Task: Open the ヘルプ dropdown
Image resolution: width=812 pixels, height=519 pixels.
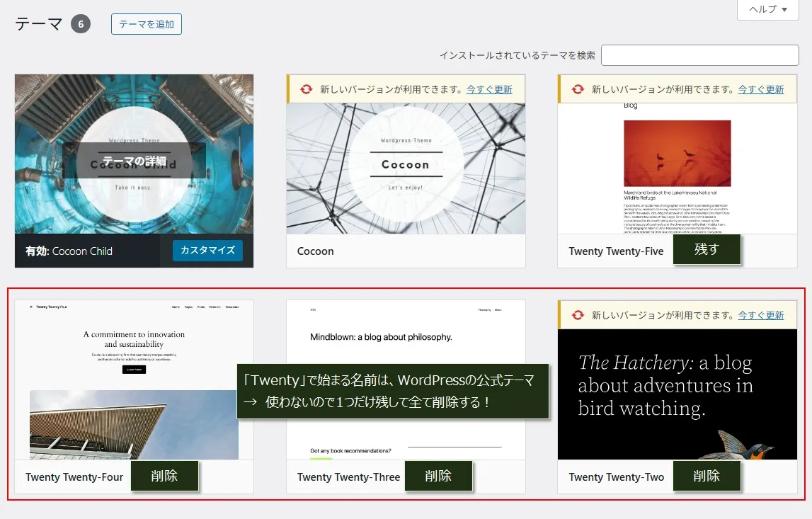Action: (768, 10)
